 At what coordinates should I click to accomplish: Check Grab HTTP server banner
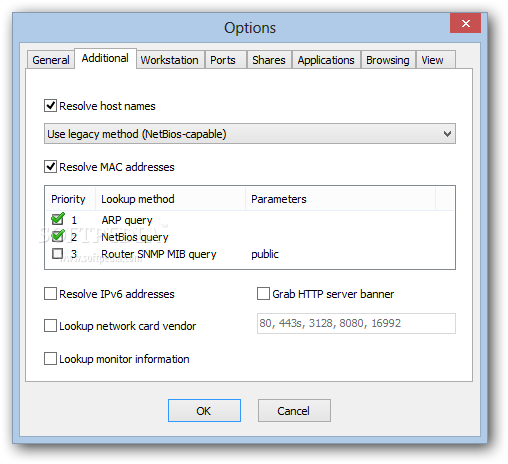pos(263,294)
